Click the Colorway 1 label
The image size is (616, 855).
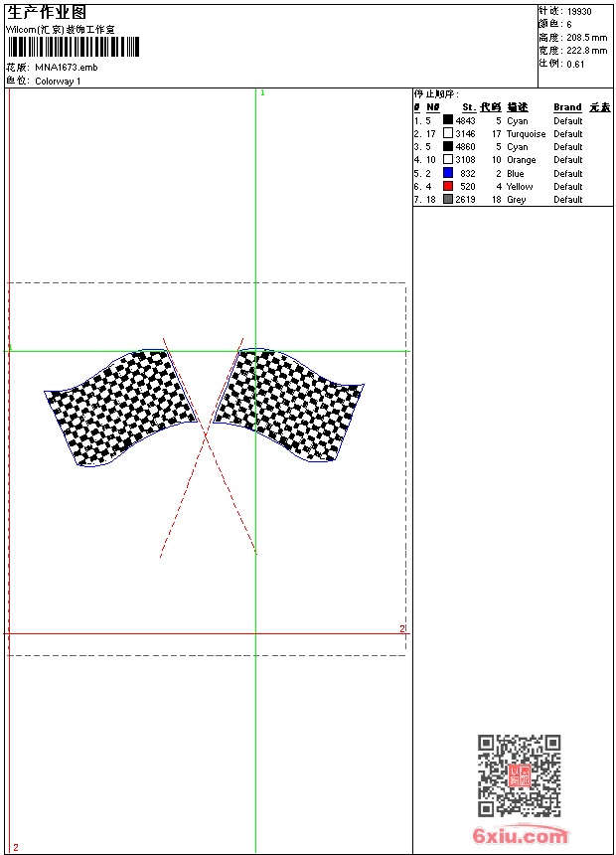59,81
